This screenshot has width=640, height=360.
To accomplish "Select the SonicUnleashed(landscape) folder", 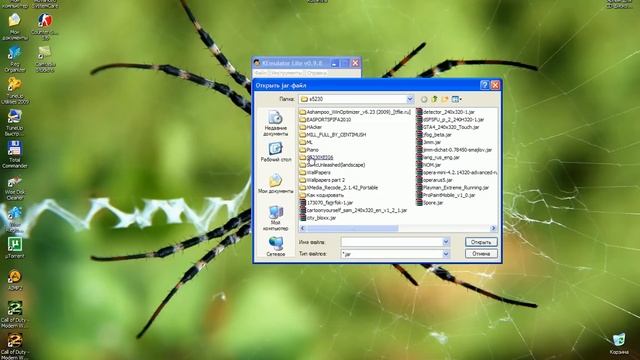I will (332, 165).
